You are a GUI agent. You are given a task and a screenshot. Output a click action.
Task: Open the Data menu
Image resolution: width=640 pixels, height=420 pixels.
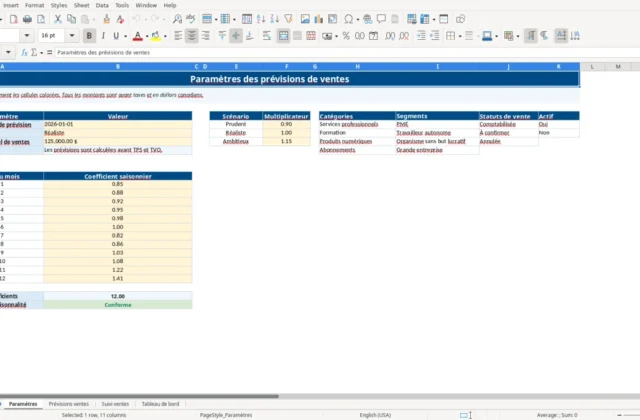pos(102,5)
